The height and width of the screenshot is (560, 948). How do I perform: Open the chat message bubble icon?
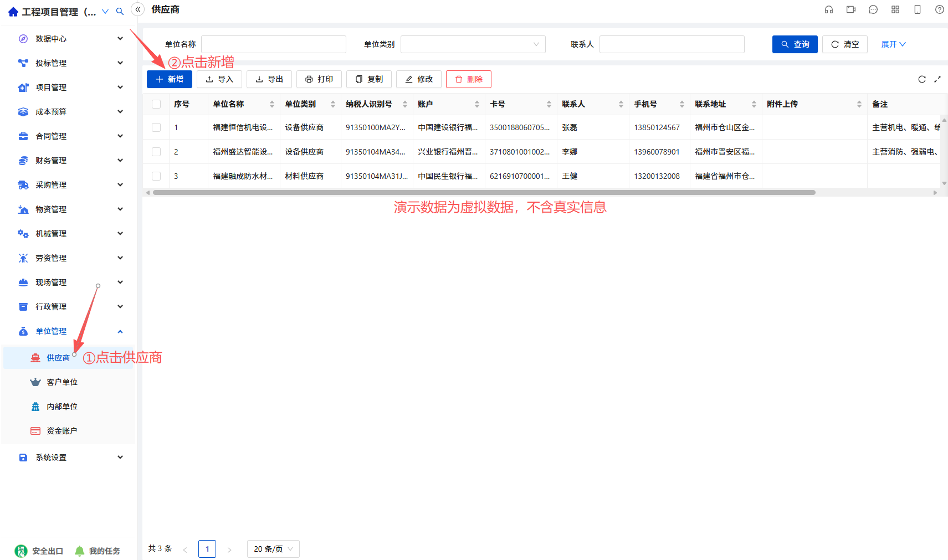click(873, 9)
